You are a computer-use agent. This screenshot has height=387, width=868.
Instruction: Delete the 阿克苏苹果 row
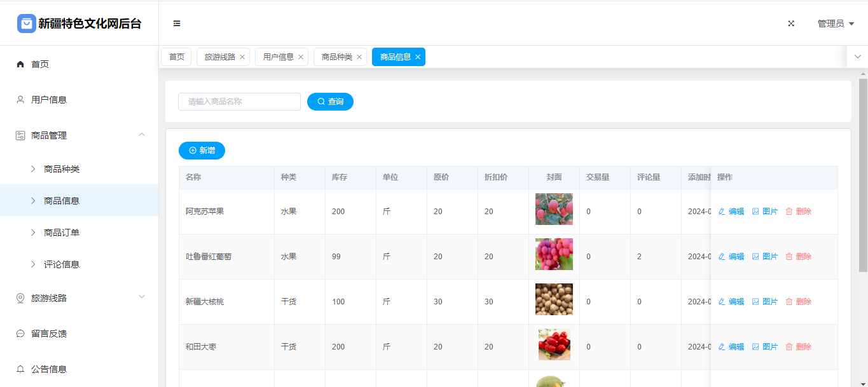799,212
